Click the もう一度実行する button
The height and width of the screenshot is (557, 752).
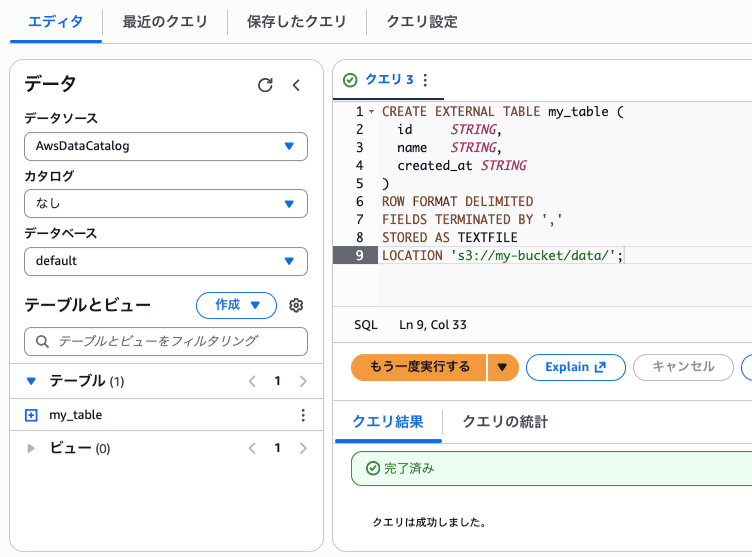point(418,367)
